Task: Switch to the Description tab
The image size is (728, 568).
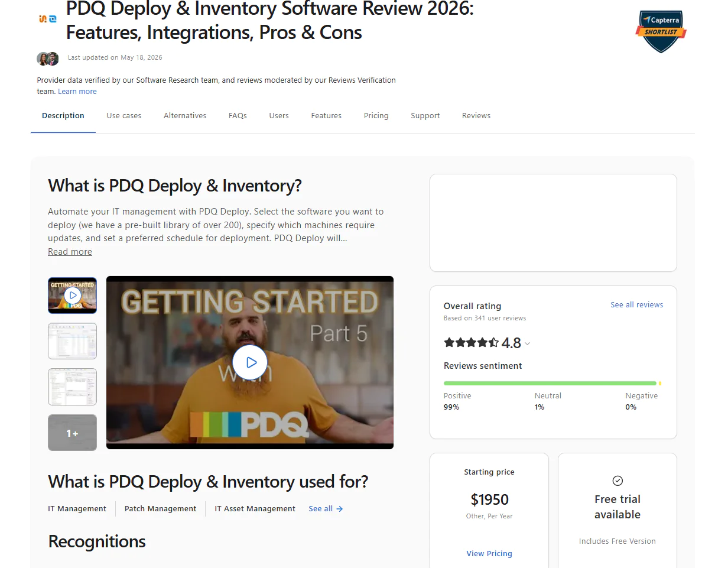Action: click(x=63, y=116)
